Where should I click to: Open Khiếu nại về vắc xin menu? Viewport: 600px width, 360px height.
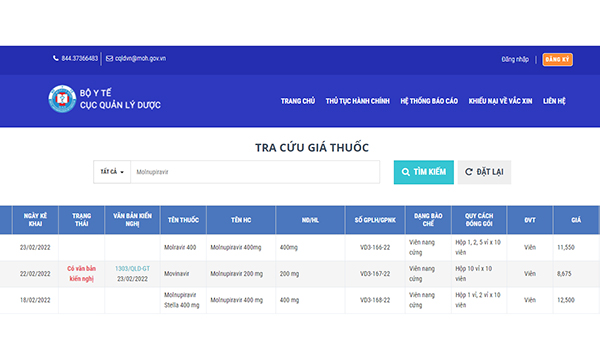click(500, 101)
